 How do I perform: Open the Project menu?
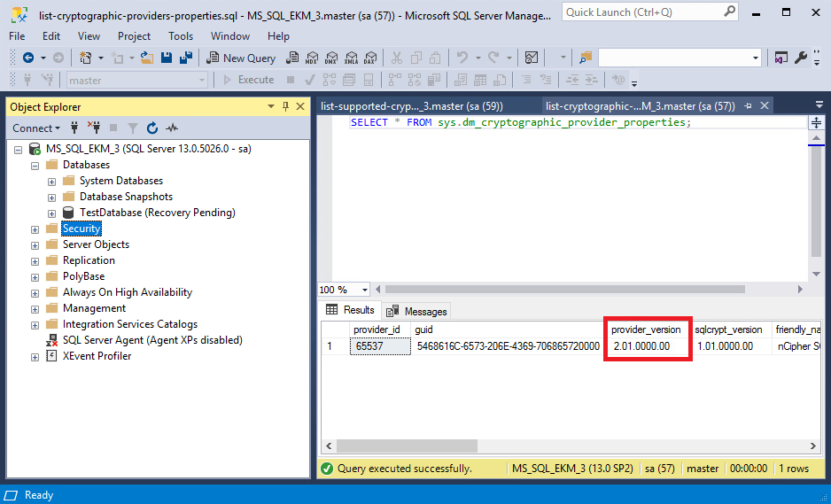[x=134, y=36]
